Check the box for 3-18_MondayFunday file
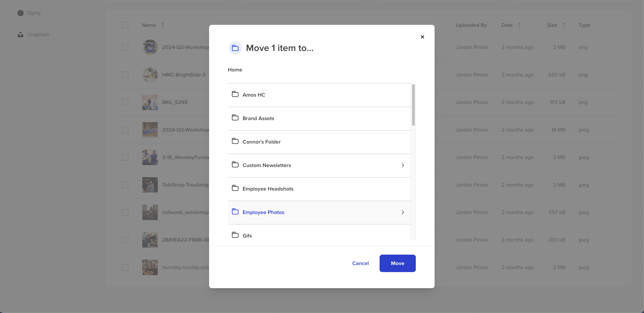Image resolution: width=644 pixels, height=313 pixels. pyautogui.click(x=125, y=157)
